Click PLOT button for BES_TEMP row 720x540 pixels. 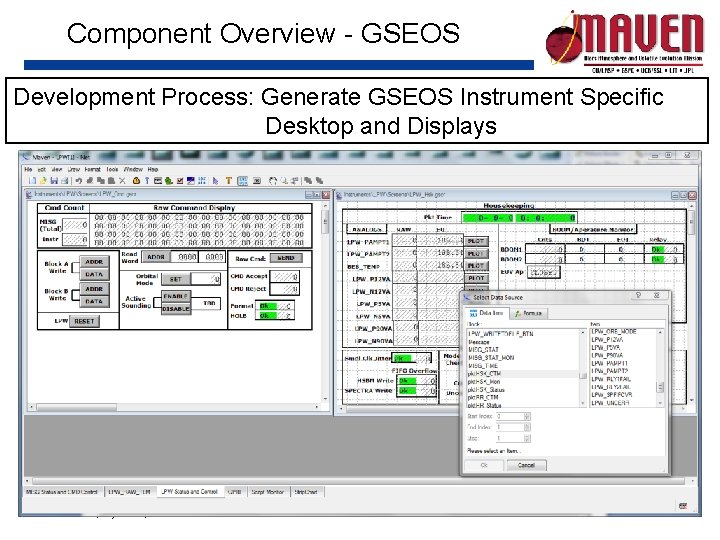476,266
